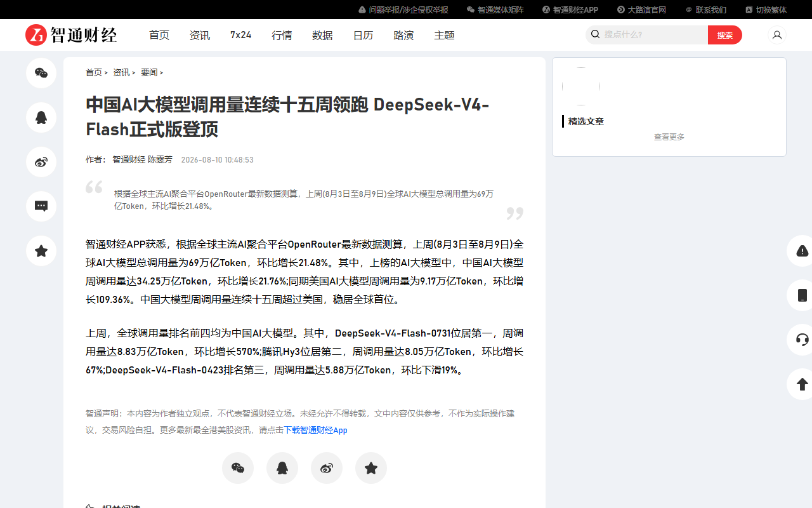Click 首页 in the breadcrumb

(94, 72)
